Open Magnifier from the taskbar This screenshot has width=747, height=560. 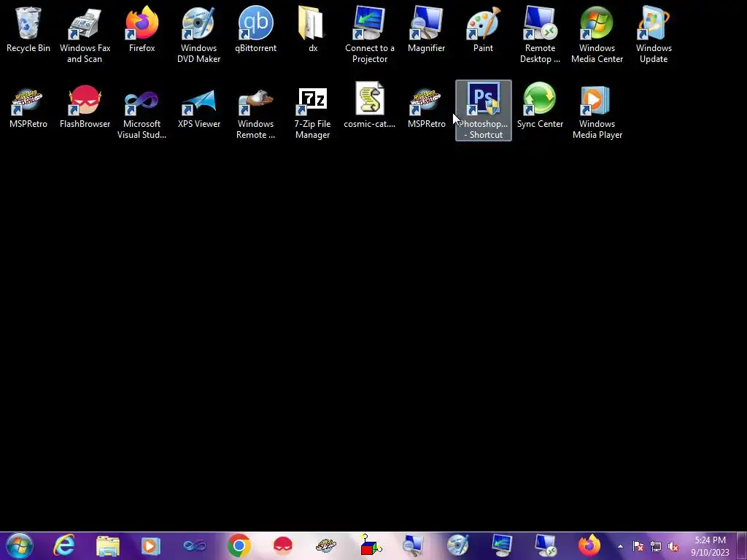click(414, 545)
